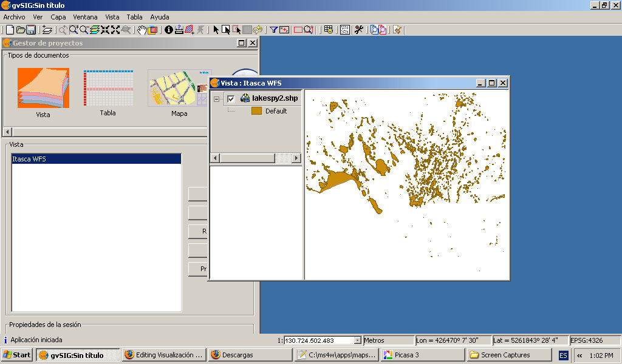The height and width of the screenshot is (364, 622).
Task: Click the Add Layer toolbar icon
Action: click(47, 30)
